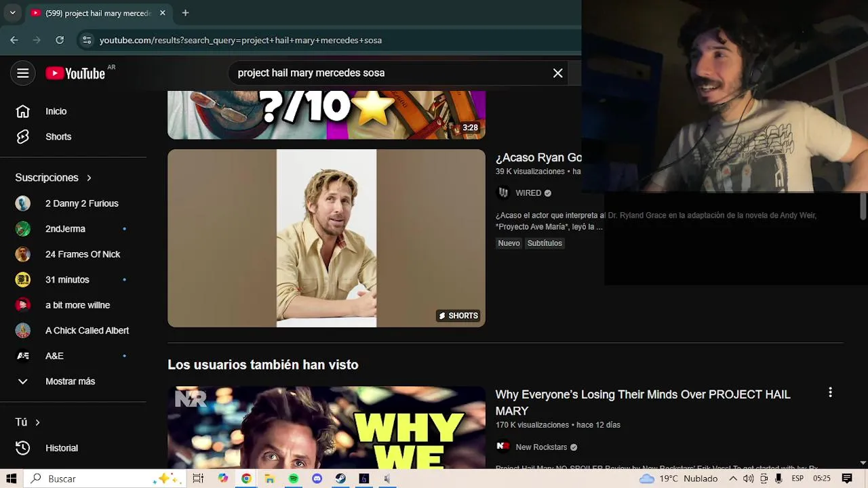This screenshot has width=868, height=488.
Task: Open Task View in the taskbar
Action: click(198, 479)
